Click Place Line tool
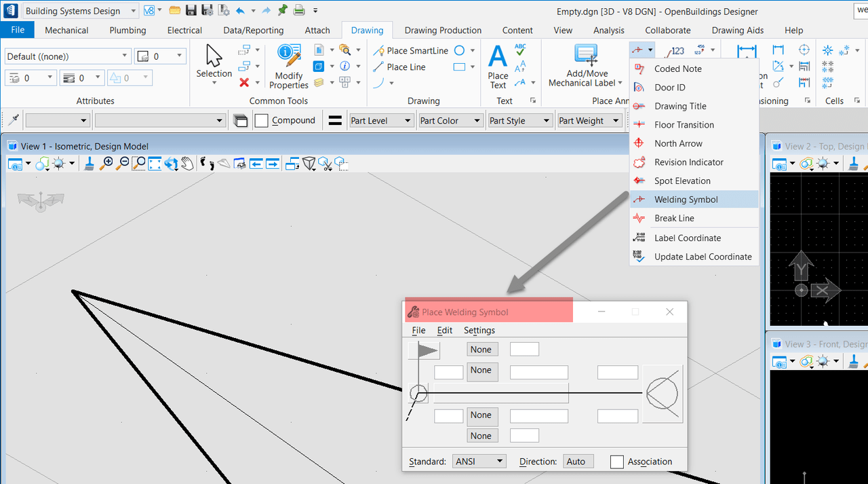 (x=399, y=67)
